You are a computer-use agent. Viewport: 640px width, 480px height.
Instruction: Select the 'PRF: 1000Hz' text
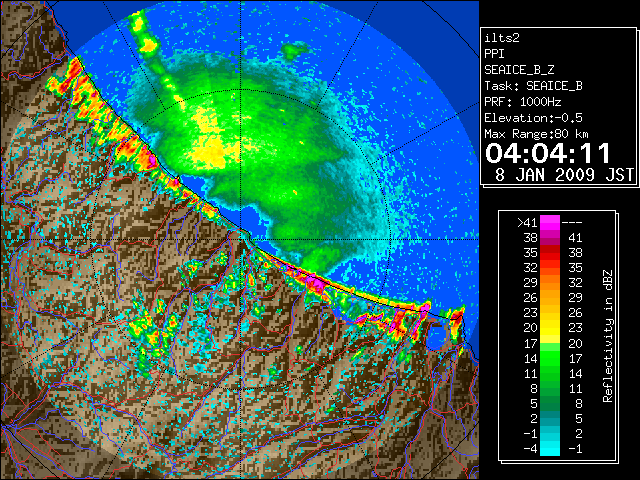point(523,102)
